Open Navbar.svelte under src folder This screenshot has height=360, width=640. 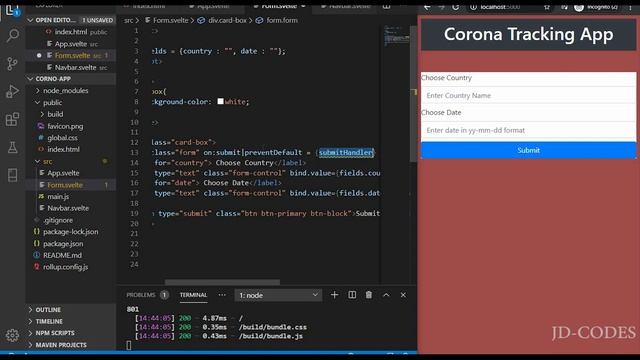pyautogui.click(x=68, y=208)
